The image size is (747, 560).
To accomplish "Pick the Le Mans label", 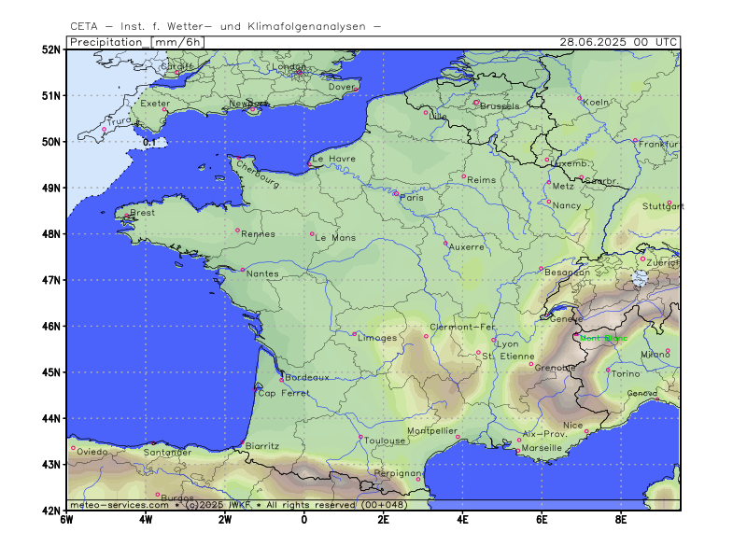I will [x=335, y=238].
